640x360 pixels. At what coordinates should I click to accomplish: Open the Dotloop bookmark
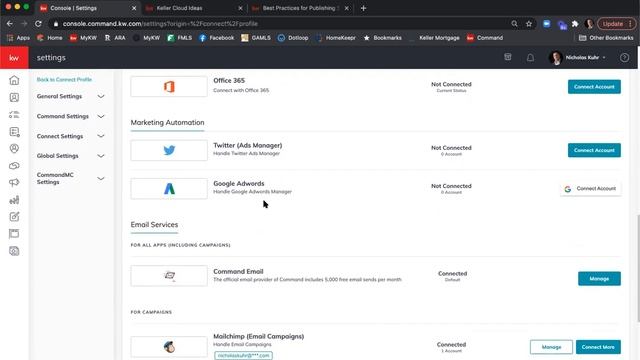click(x=293, y=38)
